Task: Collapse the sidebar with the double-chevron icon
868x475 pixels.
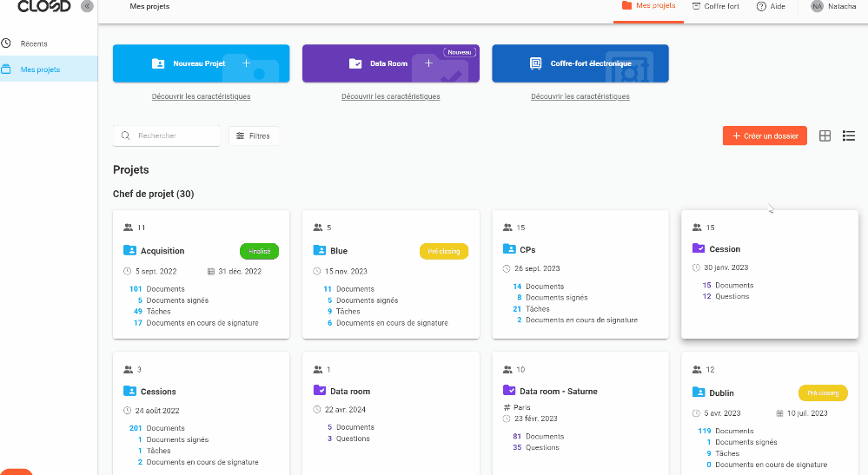Action: pos(87,6)
